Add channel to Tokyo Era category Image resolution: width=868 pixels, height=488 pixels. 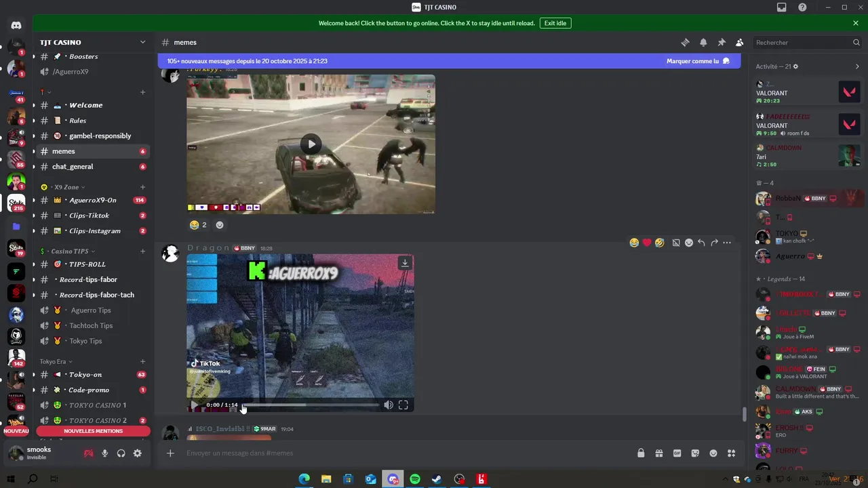(x=142, y=362)
